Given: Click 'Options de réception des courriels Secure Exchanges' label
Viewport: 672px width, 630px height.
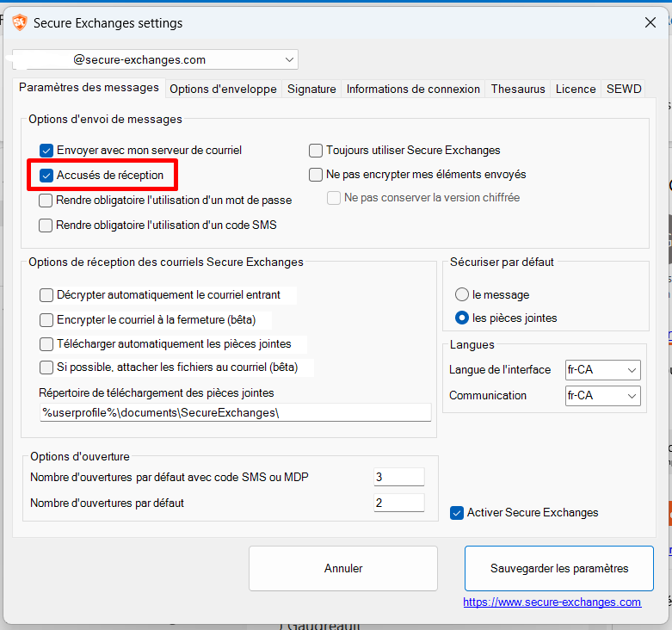Looking at the screenshot, I should pyautogui.click(x=166, y=262).
